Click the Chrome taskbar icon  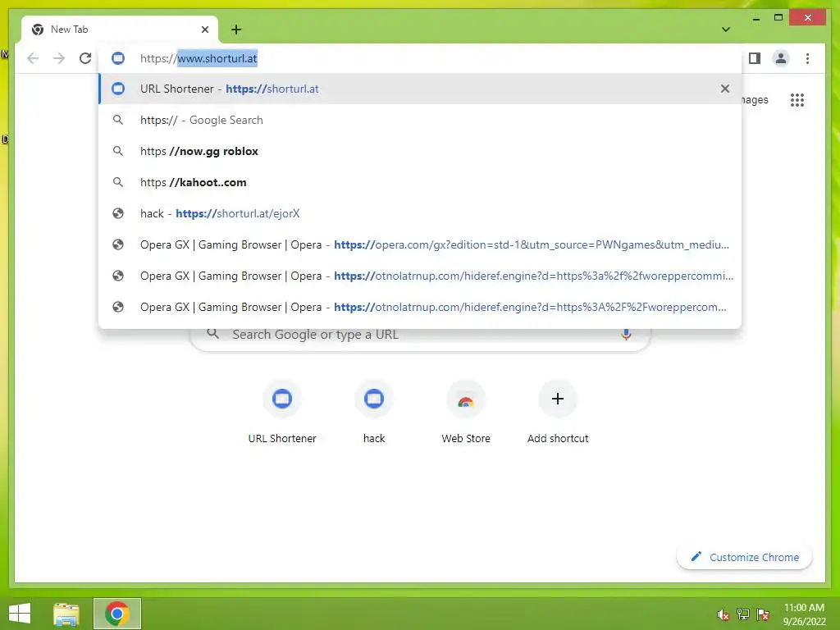coord(117,614)
